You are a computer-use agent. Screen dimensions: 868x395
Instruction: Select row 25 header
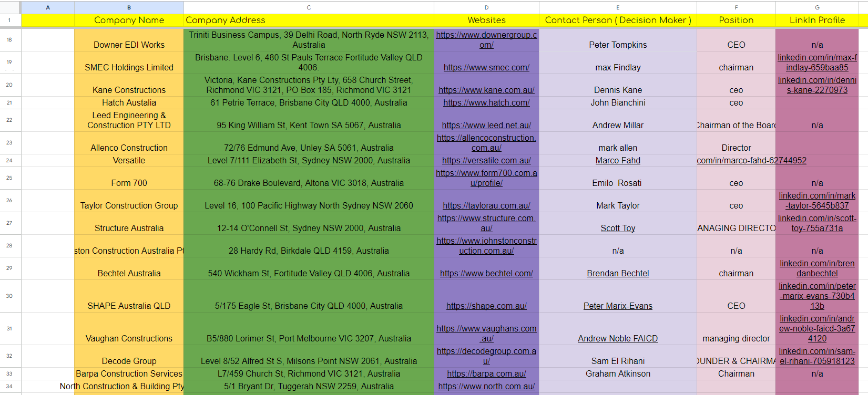(9, 178)
